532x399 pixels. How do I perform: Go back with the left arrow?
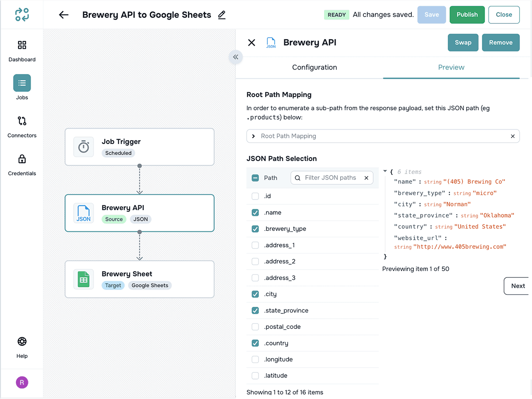coord(64,15)
